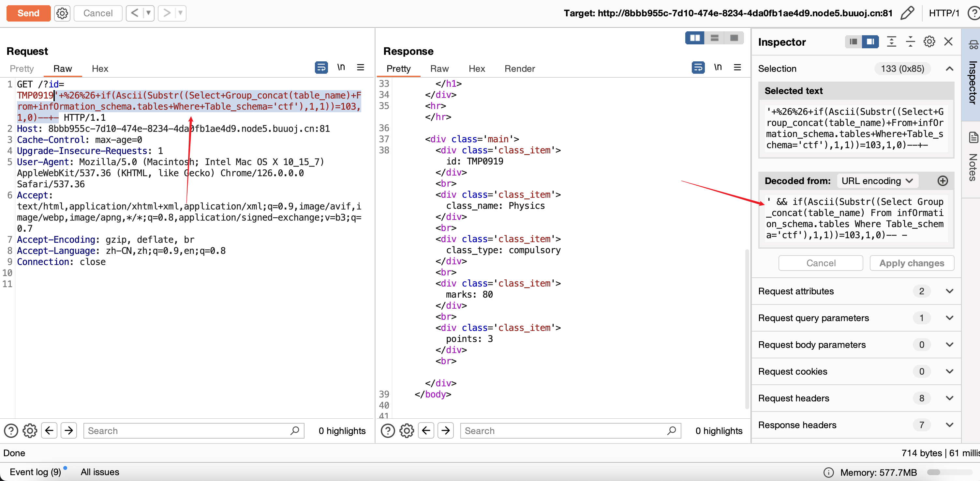Open Request search settings gear
Screen dimensions: 980x481
(x=30, y=431)
